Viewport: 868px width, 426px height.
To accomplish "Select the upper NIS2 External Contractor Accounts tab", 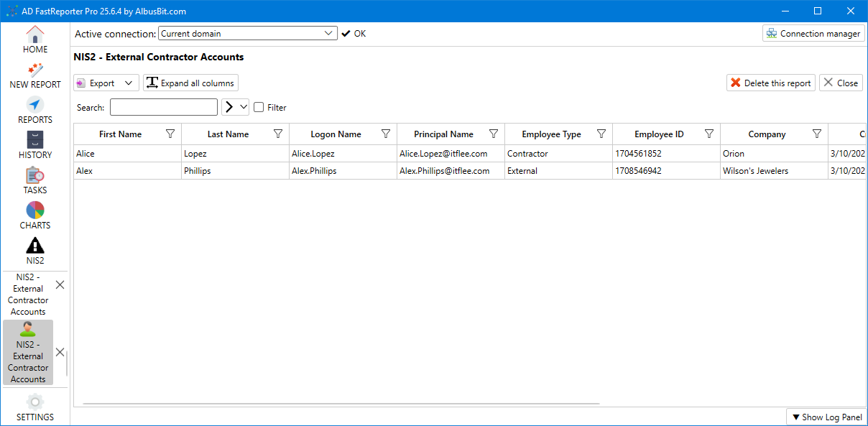I will 28,294.
